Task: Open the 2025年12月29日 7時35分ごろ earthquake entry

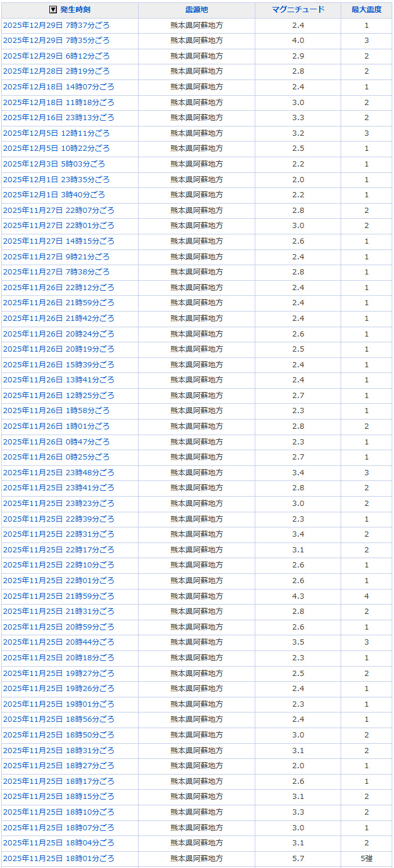Action: (x=56, y=41)
